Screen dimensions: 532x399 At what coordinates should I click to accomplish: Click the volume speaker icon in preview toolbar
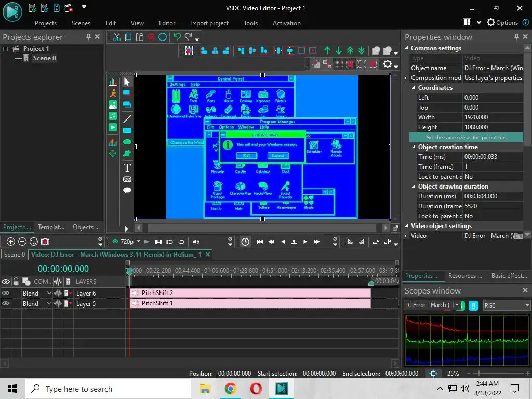click(196, 242)
